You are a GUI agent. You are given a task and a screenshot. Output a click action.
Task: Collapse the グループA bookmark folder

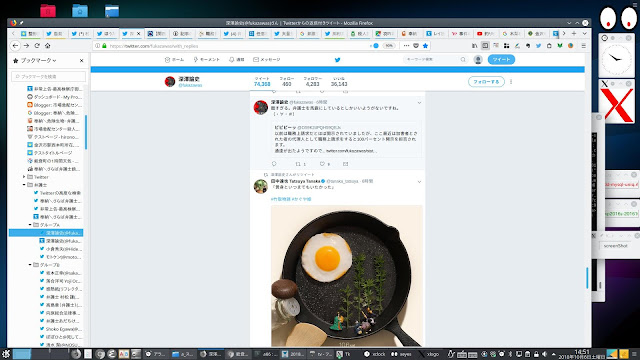(30, 225)
